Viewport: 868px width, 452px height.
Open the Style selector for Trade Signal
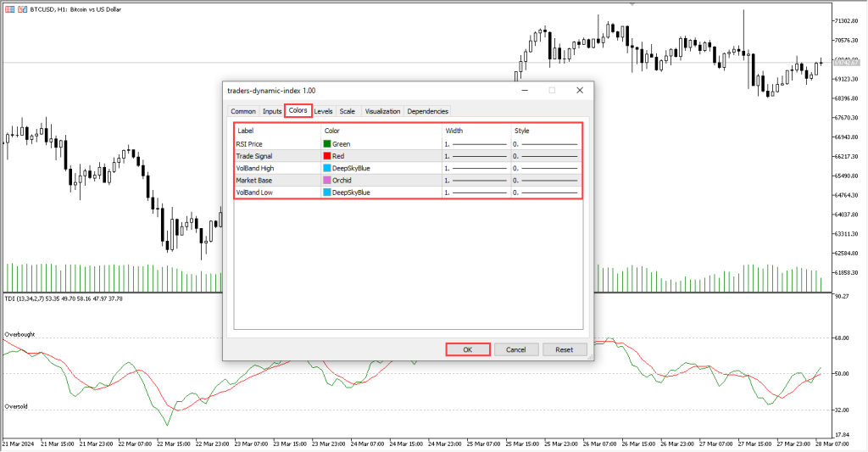coord(547,156)
